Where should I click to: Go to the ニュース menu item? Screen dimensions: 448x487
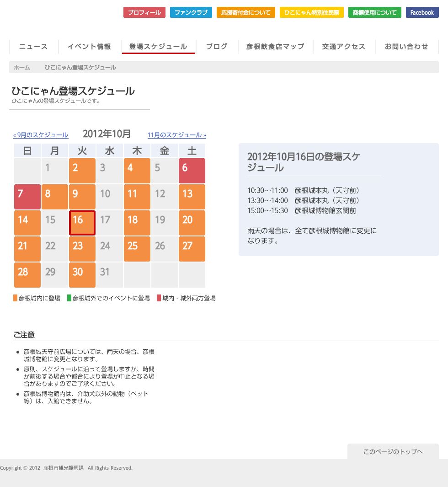coord(33,47)
